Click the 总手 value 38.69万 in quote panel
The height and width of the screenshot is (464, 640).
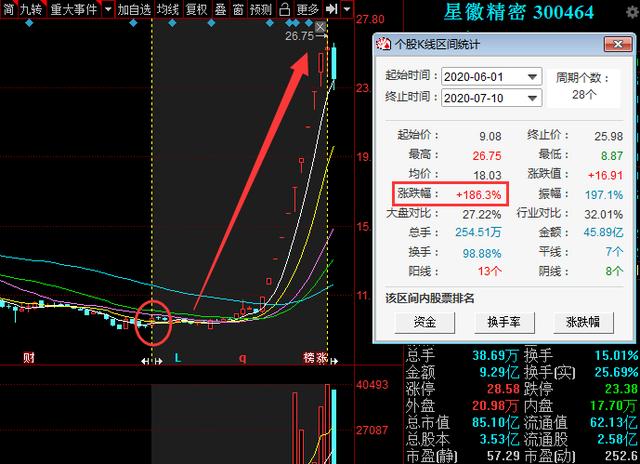(495, 355)
